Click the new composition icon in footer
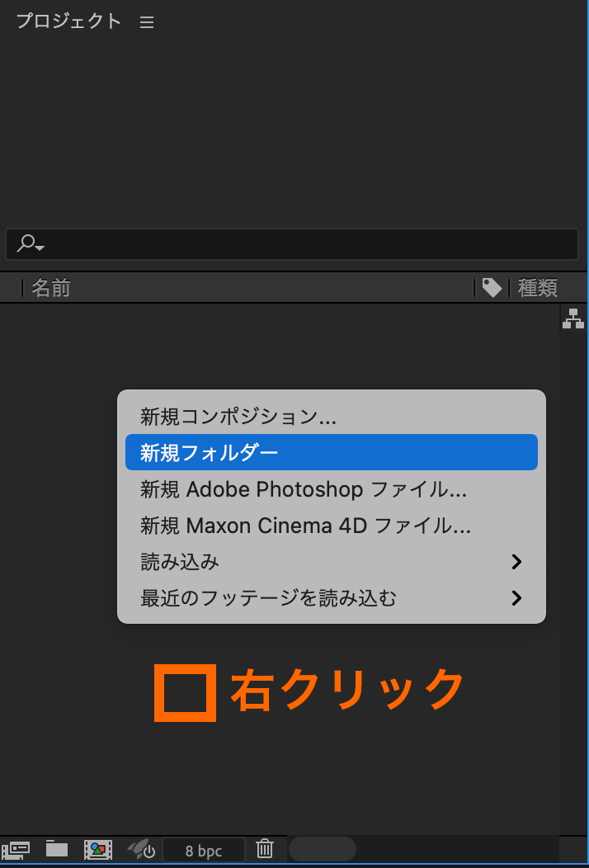Image resolution: width=589 pixels, height=868 pixels. point(98,849)
